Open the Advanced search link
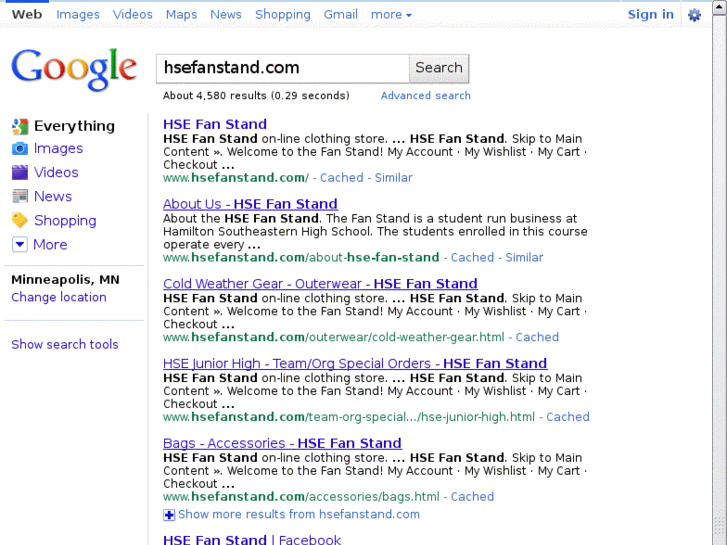This screenshot has width=727, height=545. coord(426,96)
